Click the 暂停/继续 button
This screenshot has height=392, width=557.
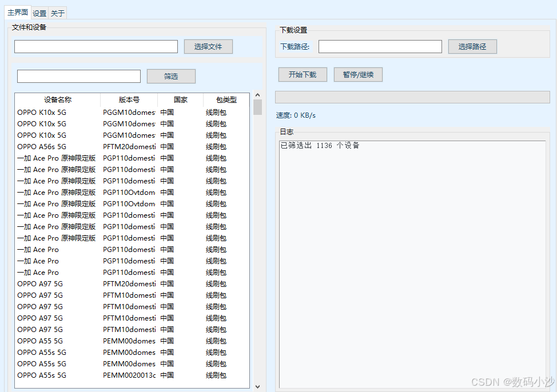358,74
